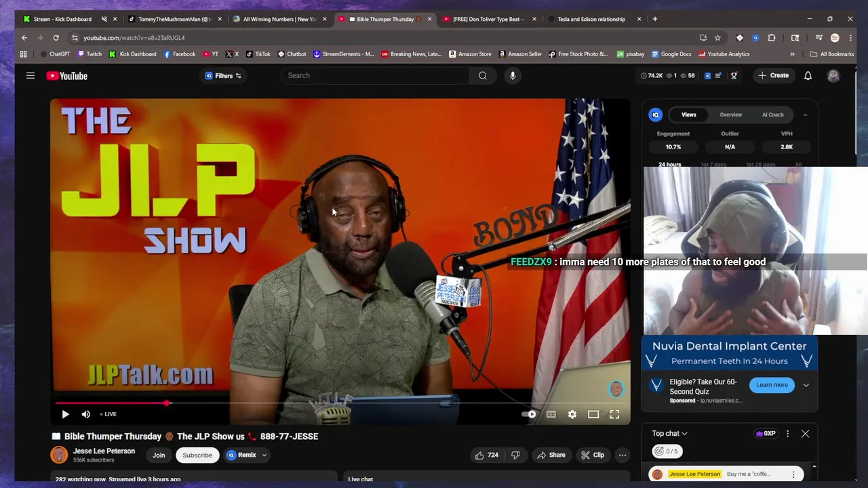This screenshot has height=488, width=868.
Task: Like the video with 724 likes
Action: 488,455
